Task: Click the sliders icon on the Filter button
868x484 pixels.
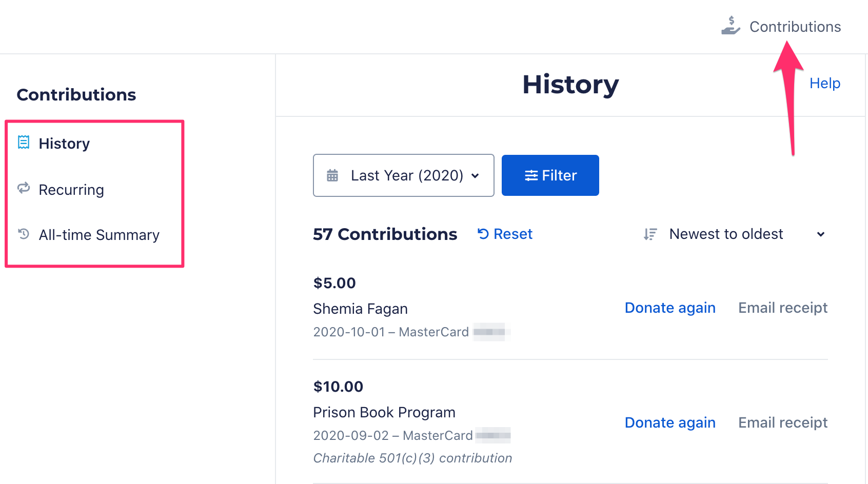Action: pos(531,175)
